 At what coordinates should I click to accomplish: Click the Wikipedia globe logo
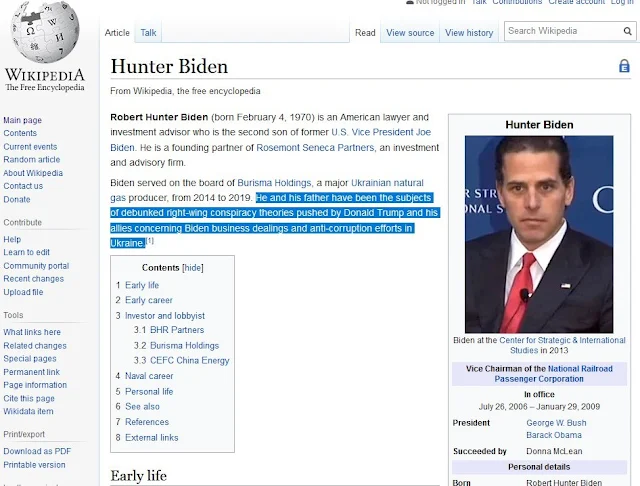tap(45, 32)
